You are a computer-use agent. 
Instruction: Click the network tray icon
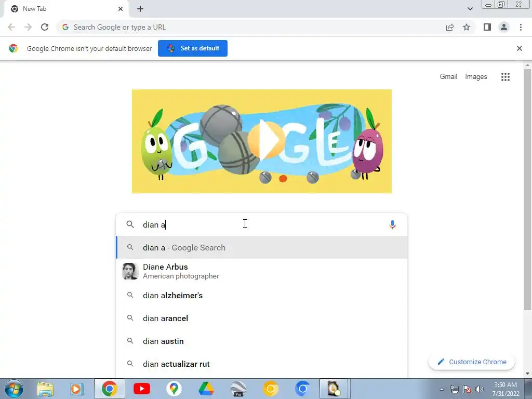click(454, 389)
